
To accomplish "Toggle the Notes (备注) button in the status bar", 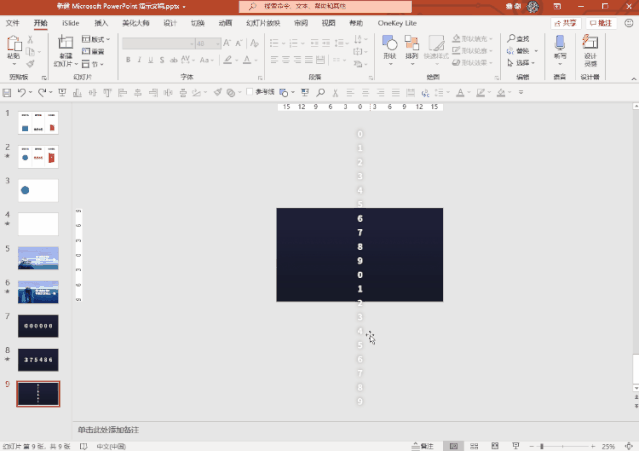I will 423,446.
